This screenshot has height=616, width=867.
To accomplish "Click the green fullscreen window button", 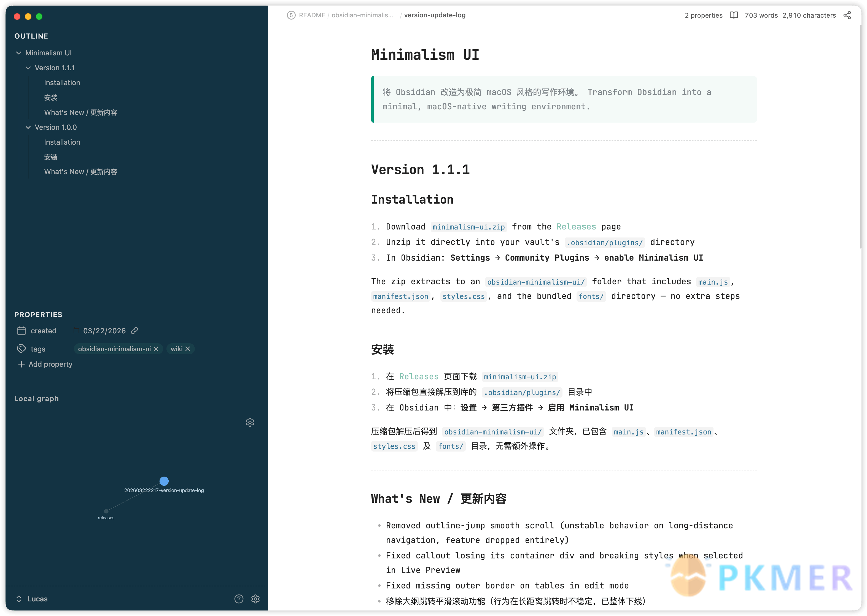I will (39, 16).
